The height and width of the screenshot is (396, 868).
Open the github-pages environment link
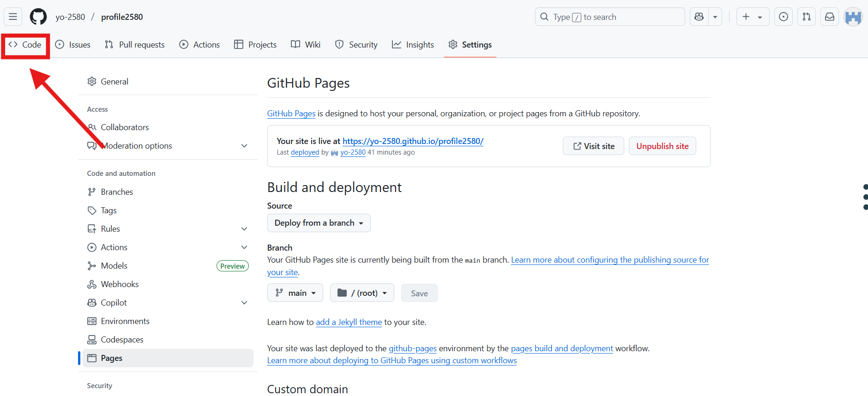(412, 348)
